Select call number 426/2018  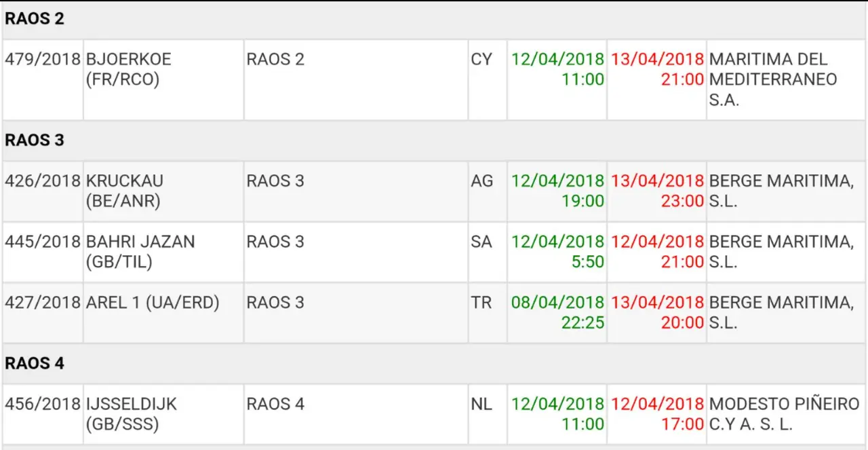(x=42, y=181)
